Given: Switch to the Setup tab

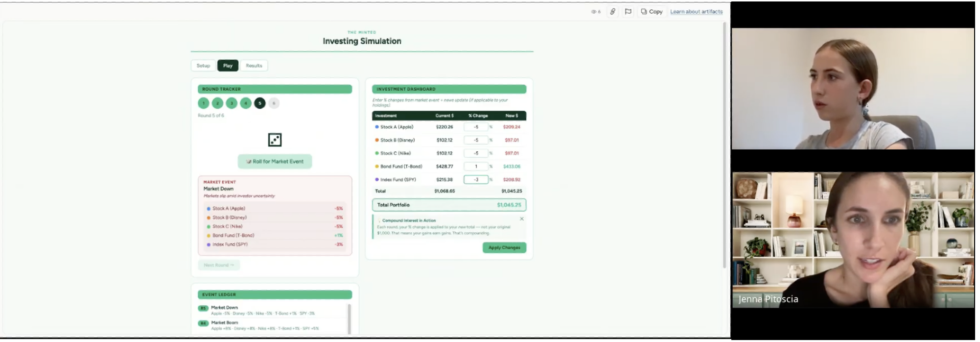Looking at the screenshot, I should click(203, 66).
